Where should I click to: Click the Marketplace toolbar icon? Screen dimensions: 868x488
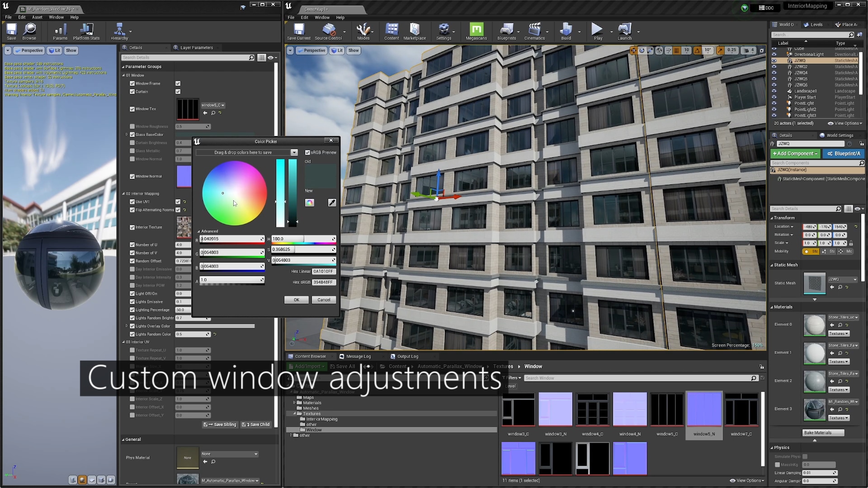[x=414, y=30]
